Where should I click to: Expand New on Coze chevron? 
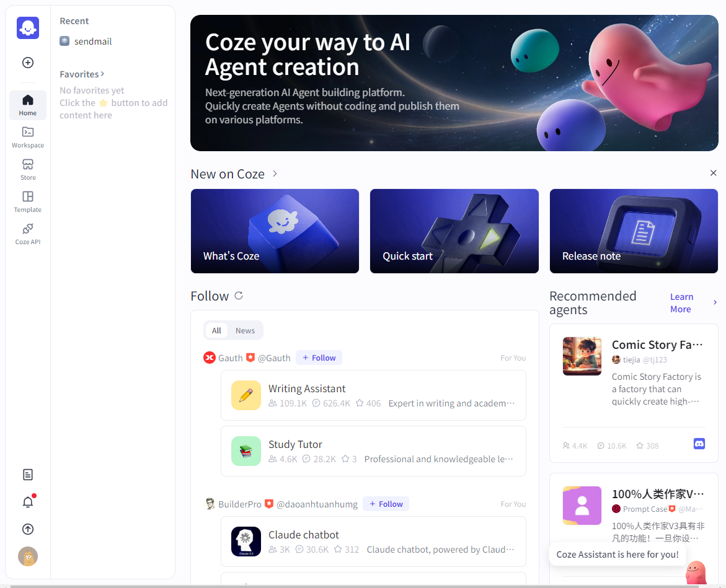[x=275, y=173]
